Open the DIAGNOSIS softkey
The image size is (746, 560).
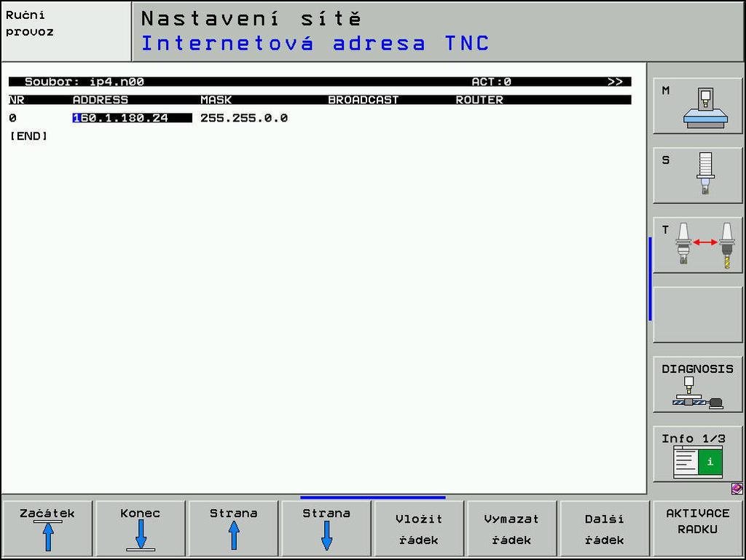coord(697,384)
